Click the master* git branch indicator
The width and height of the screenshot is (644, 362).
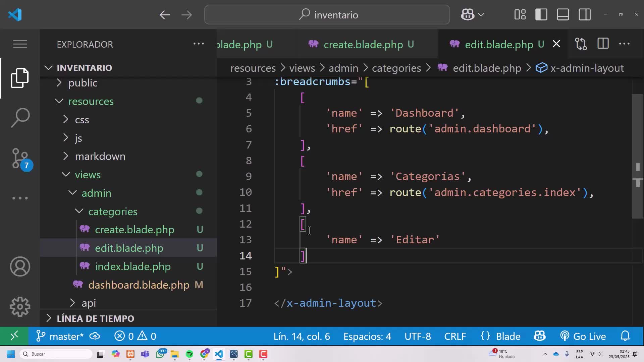click(60, 336)
